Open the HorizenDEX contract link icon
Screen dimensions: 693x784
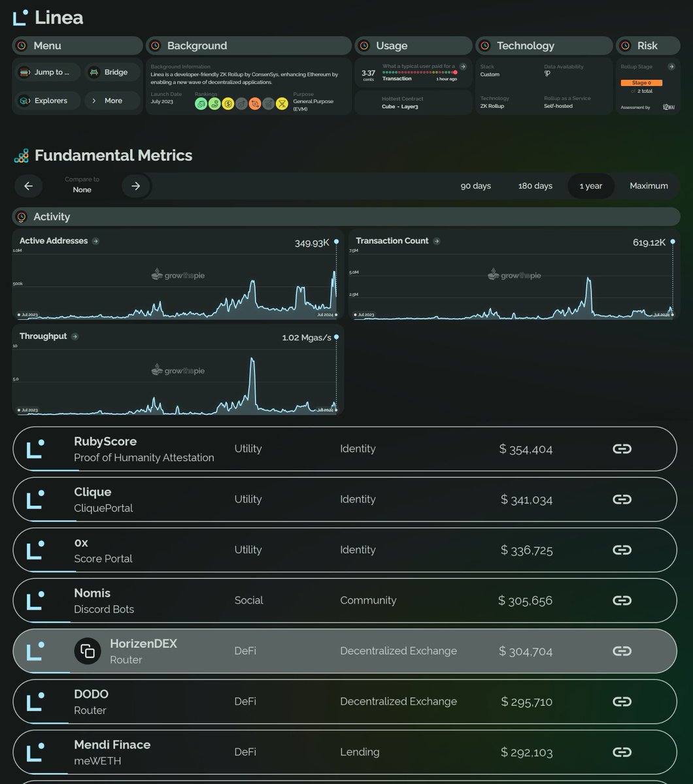622,651
